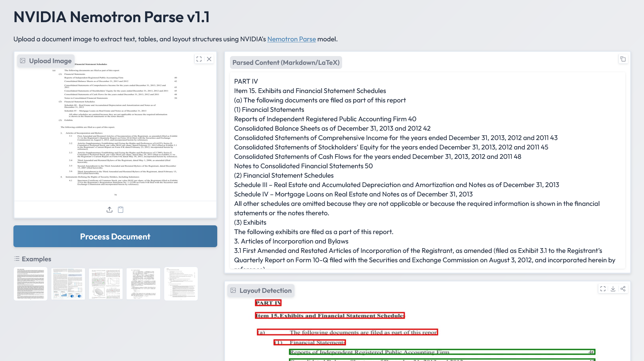Viewport: 644px width, 361px height.
Task: Choose the second example with bar charts
Action: coord(68,284)
